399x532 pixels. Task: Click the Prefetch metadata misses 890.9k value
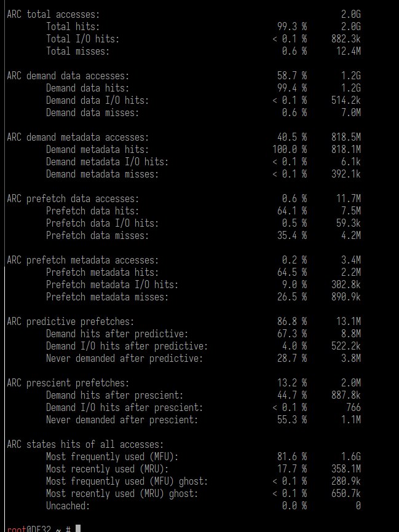(x=346, y=297)
